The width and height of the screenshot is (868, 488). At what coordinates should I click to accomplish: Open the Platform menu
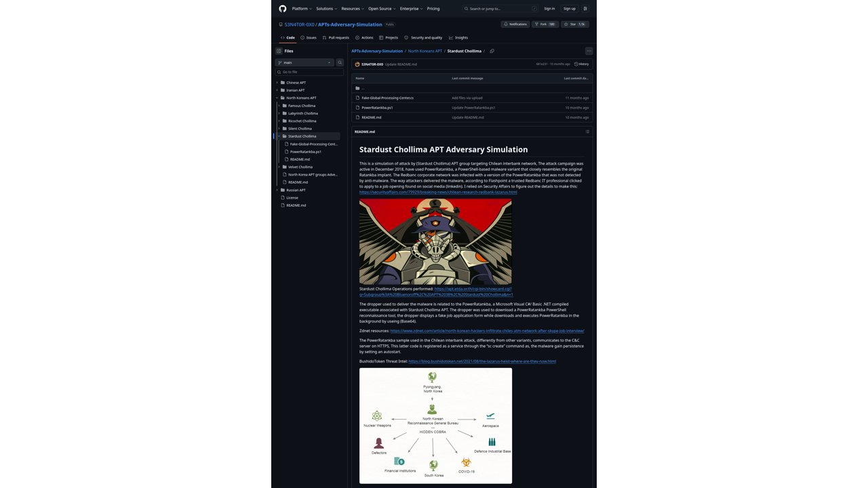tap(301, 9)
